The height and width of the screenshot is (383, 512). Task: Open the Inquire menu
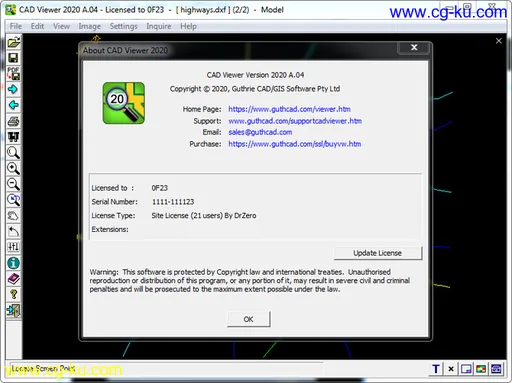(159, 26)
